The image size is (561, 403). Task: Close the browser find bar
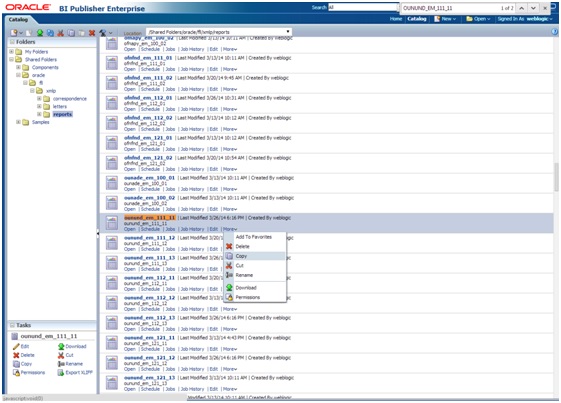pyautogui.click(x=545, y=8)
